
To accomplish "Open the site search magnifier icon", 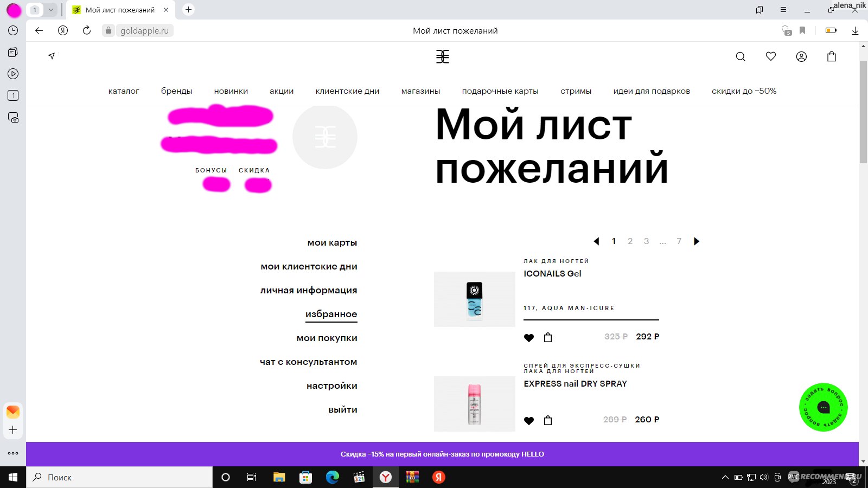I will tap(741, 56).
